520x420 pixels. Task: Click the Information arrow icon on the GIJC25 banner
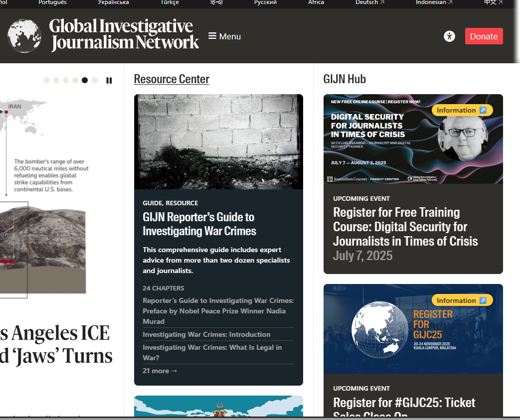point(483,300)
